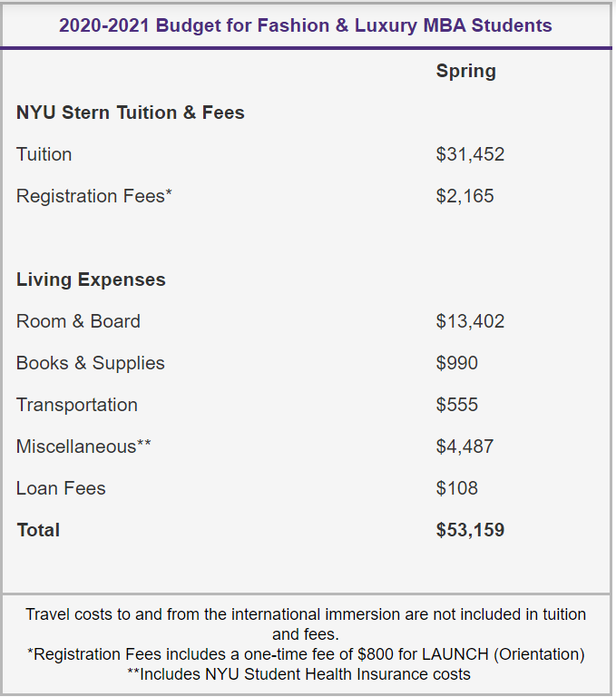This screenshot has width=616, height=697.
Task: Click the Tuition row label
Action: [44, 154]
